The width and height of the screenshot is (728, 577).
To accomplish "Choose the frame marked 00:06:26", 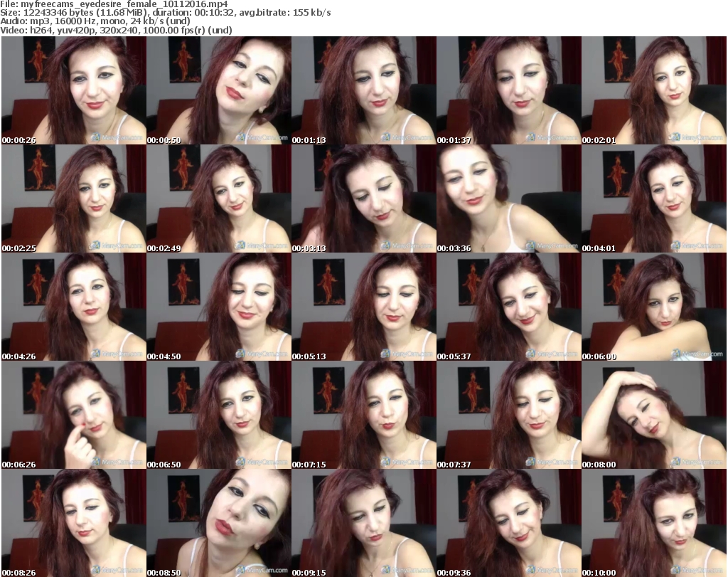I will click(x=74, y=415).
